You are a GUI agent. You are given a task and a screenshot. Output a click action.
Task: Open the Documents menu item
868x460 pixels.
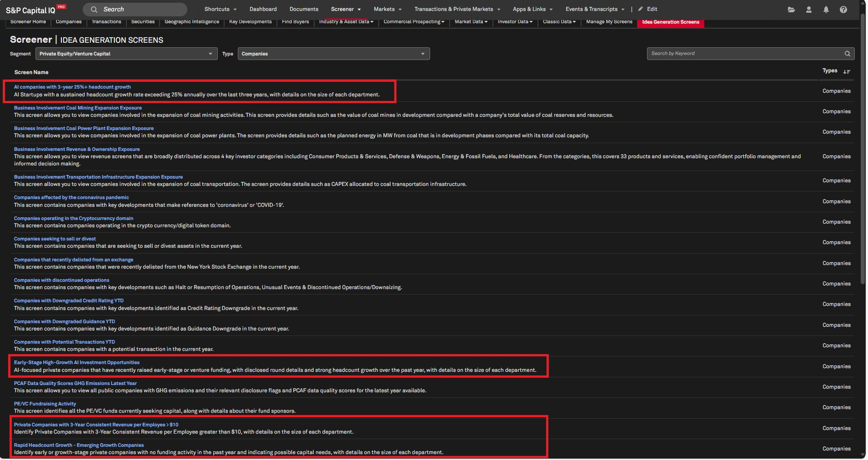[x=304, y=9]
